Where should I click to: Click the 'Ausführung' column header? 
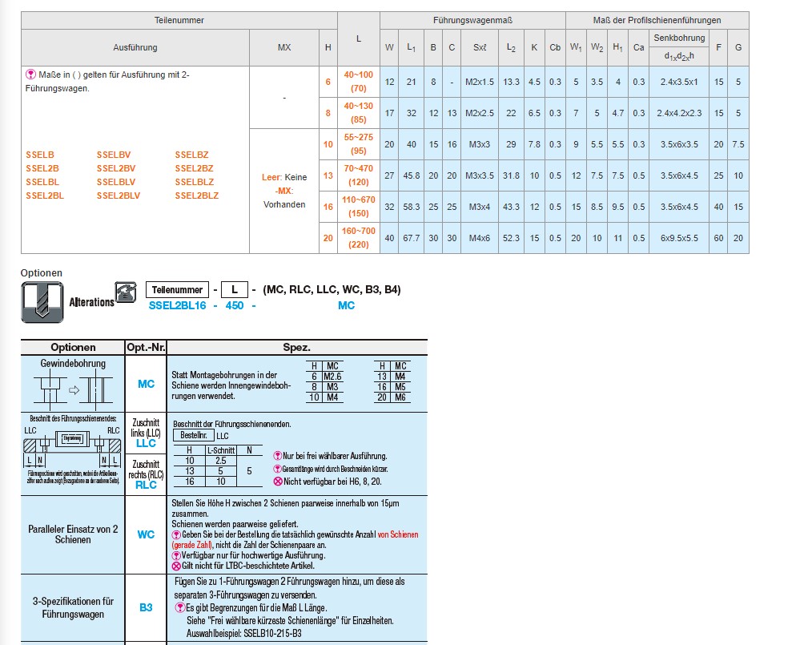click(135, 47)
